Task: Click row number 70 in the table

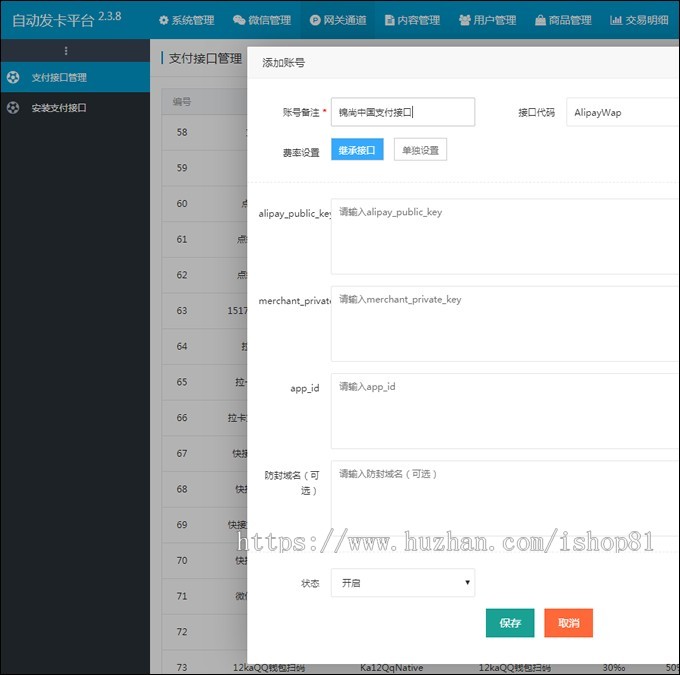Action: click(182, 560)
